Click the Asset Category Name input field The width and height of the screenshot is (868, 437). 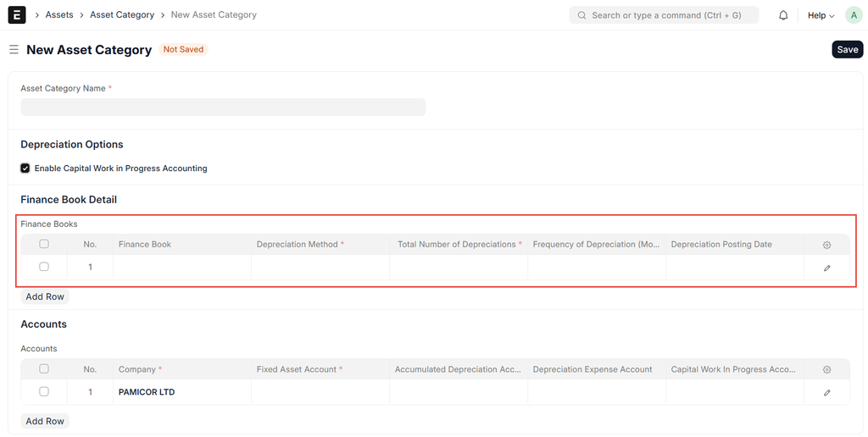[x=223, y=108]
